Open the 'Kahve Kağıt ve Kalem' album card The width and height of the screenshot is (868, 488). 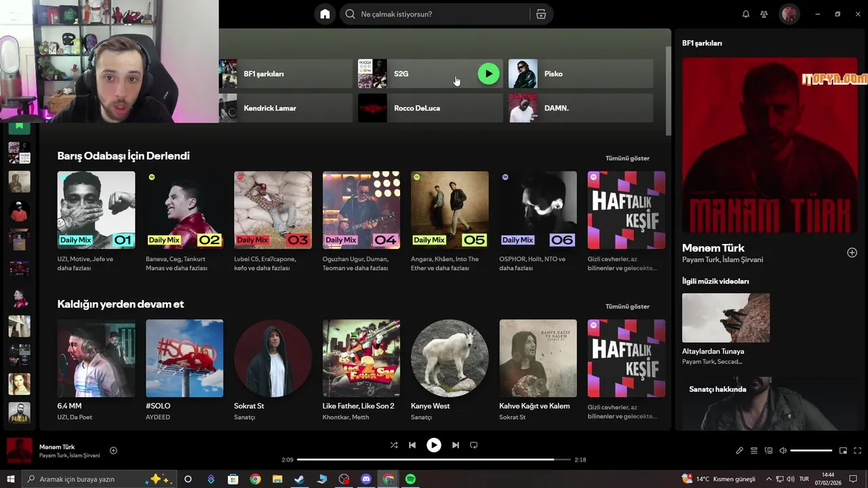[538, 370]
